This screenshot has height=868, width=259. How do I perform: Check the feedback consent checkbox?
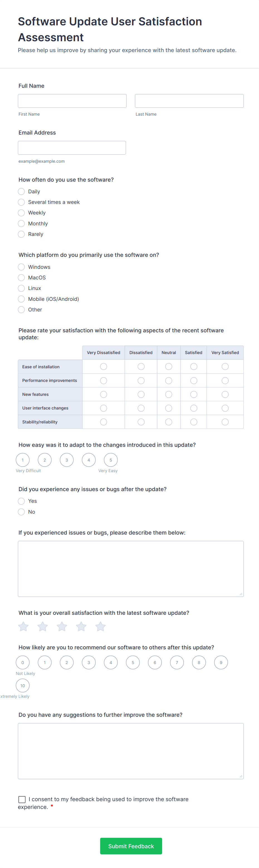(x=22, y=799)
